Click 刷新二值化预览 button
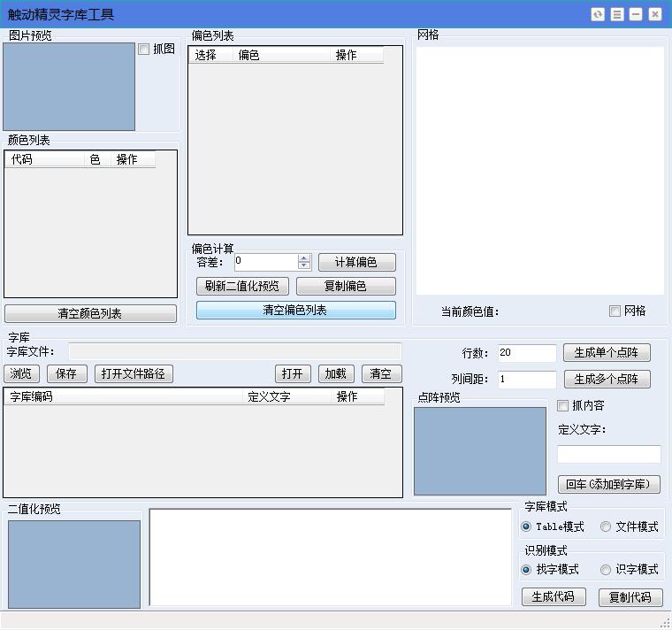The image size is (672, 630). point(242,286)
